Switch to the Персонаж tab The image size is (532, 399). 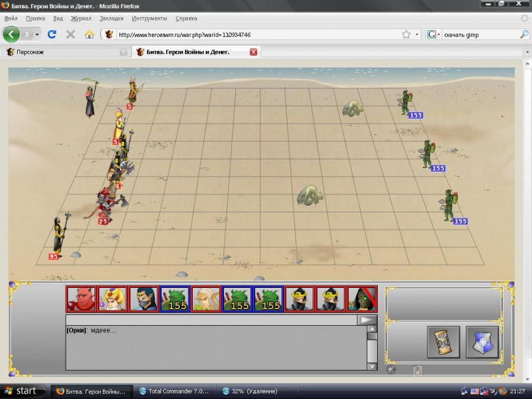tap(66, 52)
